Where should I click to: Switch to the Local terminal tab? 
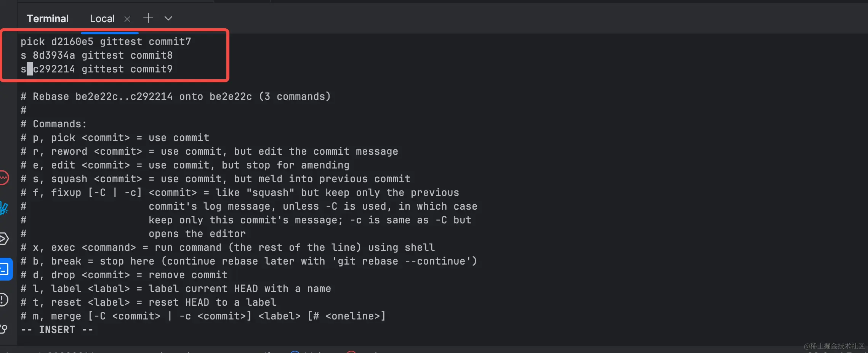coord(102,19)
